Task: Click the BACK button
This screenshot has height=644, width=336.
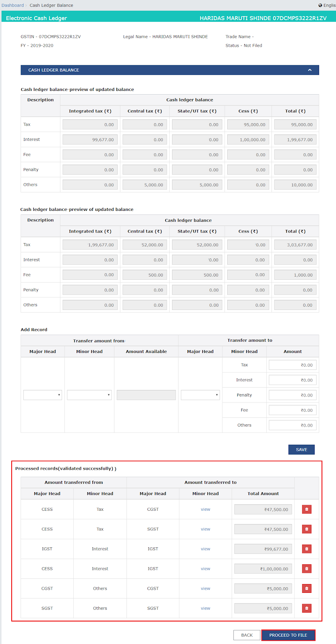Action: tap(247, 635)
